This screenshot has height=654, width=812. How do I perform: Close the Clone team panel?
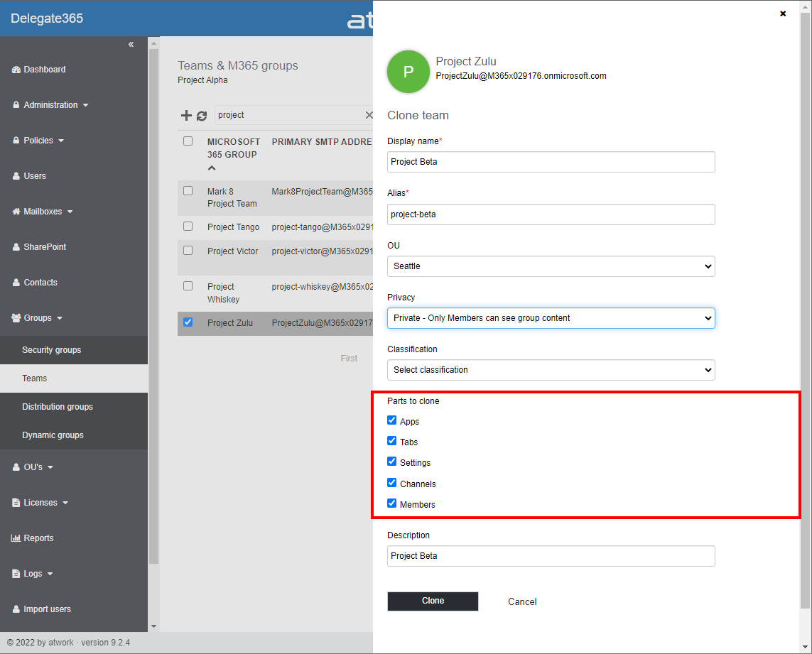coord(783,13)
